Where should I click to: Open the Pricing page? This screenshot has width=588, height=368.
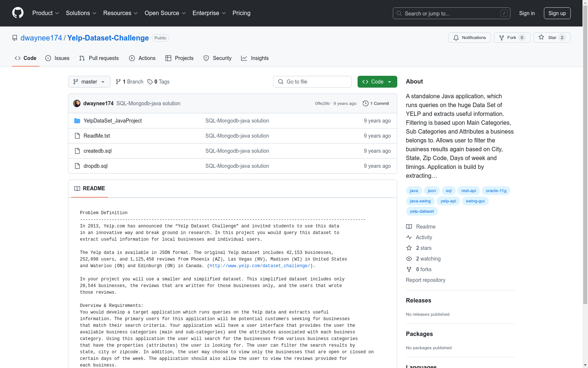coord(241,13)
